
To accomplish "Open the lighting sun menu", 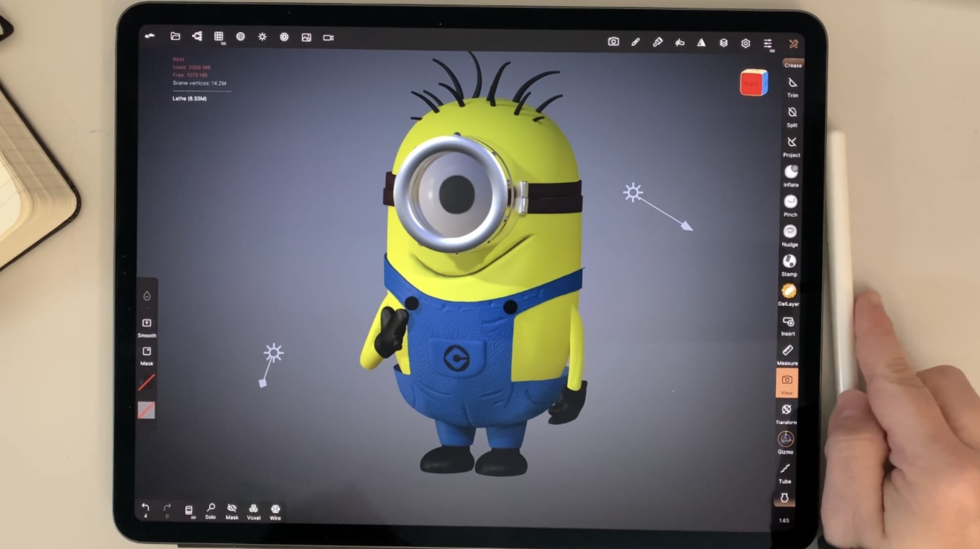I will [262, 37].
